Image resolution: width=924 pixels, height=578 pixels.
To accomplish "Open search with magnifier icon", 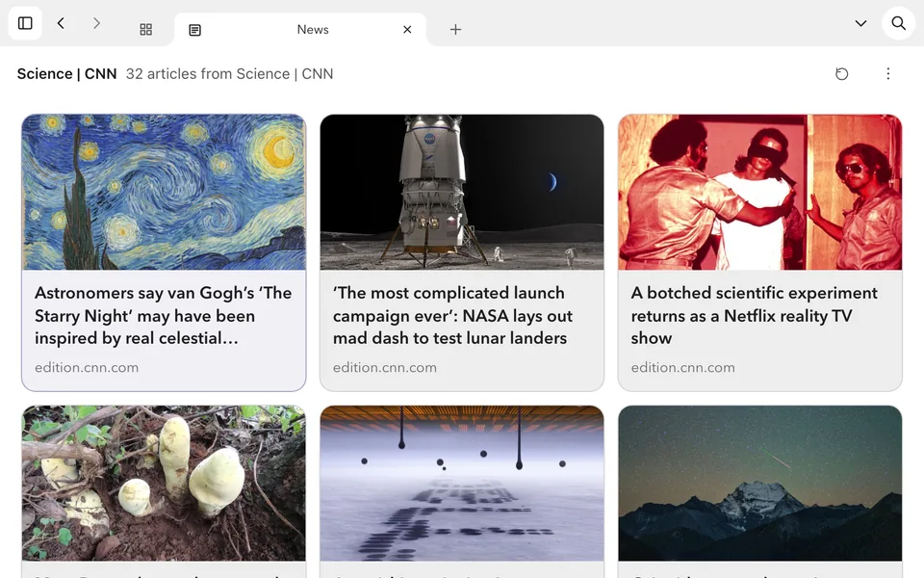I will 899,23.
